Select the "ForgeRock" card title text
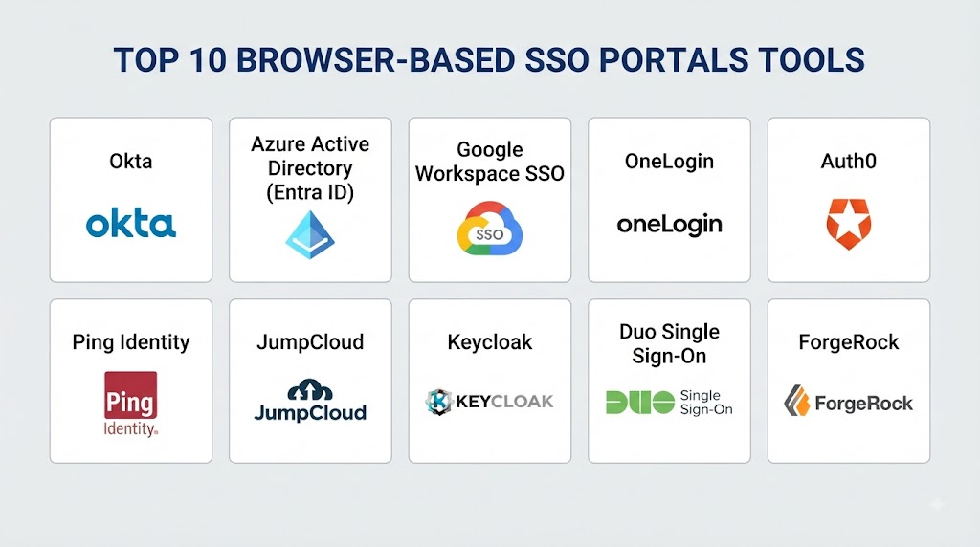 pyautogui.click(x=848, y=342)
